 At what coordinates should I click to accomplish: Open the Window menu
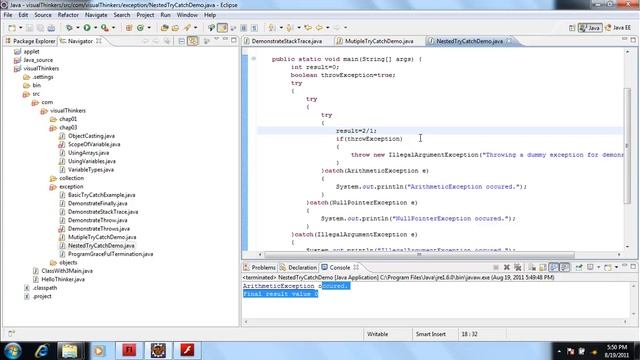click(x=187, y=15)
